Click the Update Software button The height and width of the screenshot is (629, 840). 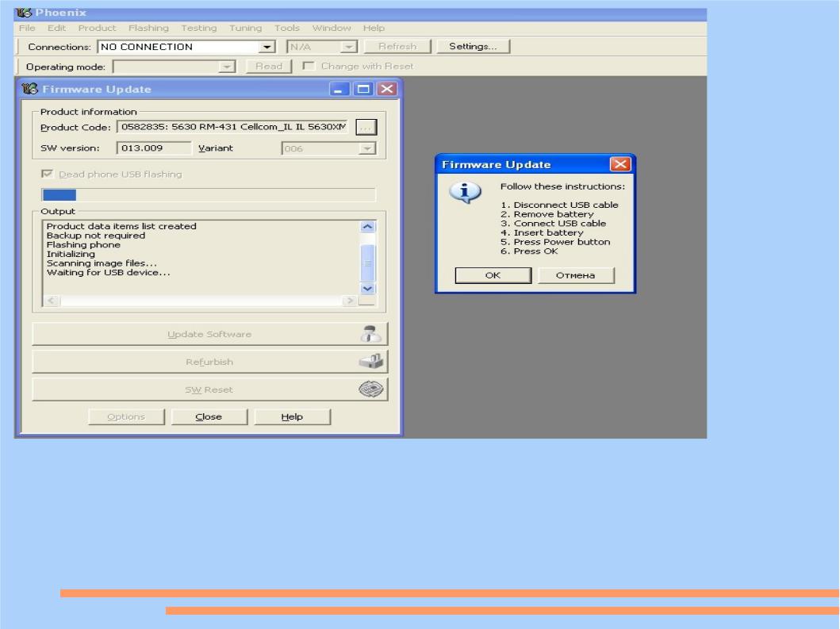tap(209, 334)
